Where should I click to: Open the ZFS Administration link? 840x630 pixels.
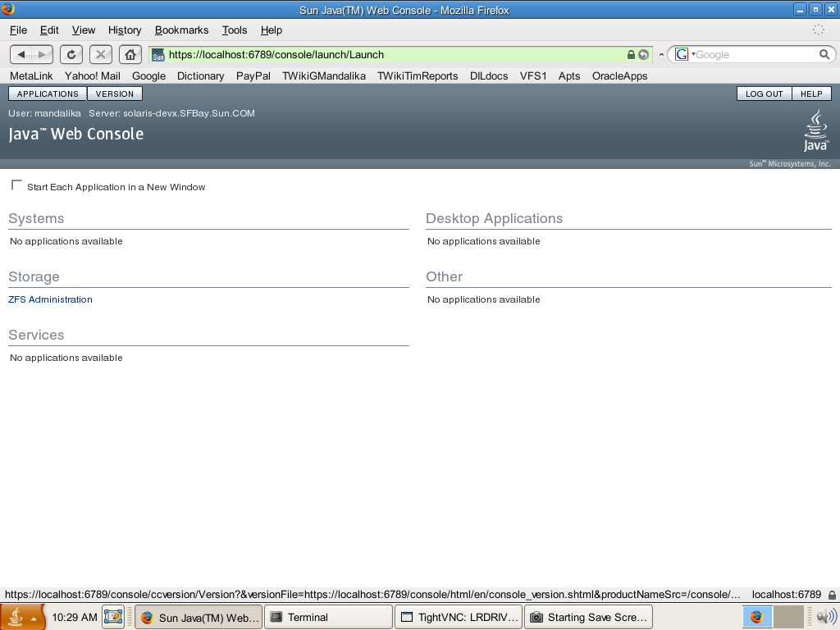(x=50, y=299)
